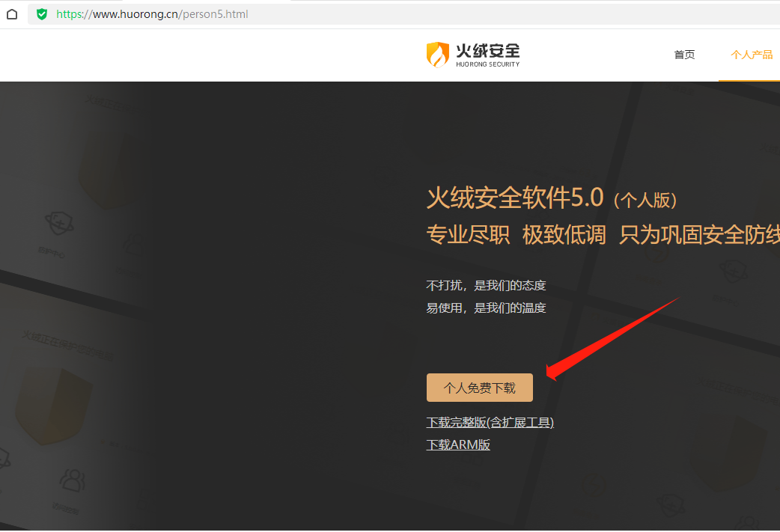Click the green security shield icon
Viewport: 780px width, 532px height.
pyautogui.click(x=42, y=14)
